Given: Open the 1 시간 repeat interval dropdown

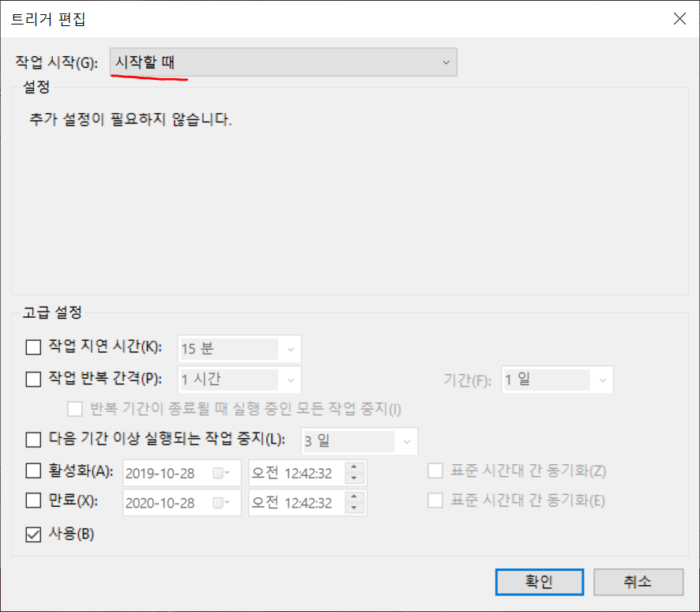Looking at the screenshot, I should coord(239,380).
